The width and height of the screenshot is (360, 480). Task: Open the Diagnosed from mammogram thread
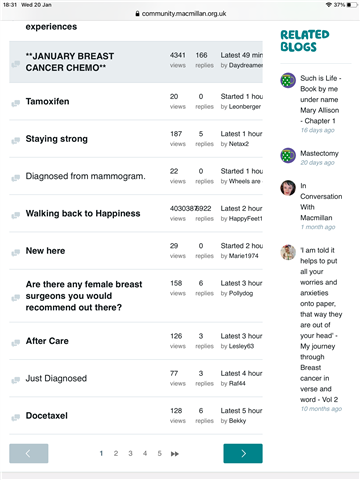tap(86, 176)
